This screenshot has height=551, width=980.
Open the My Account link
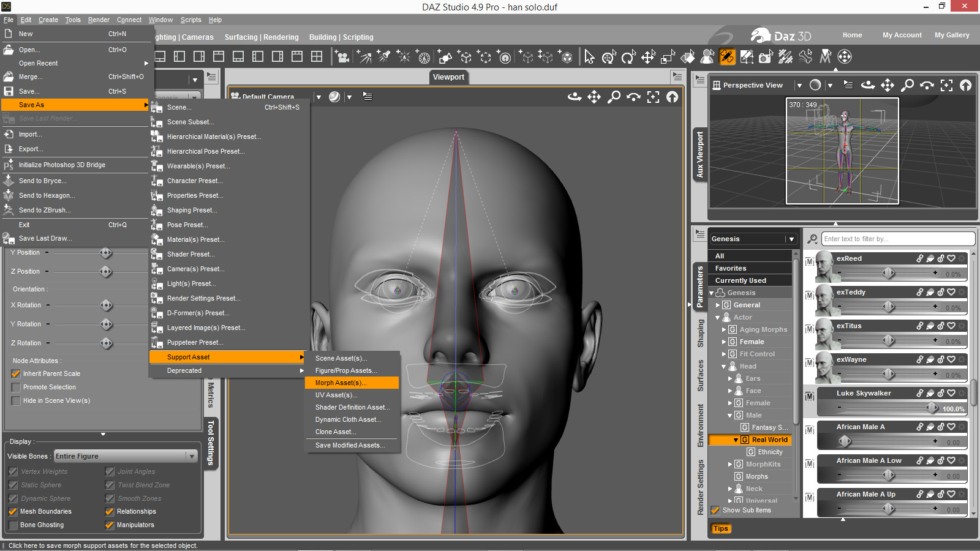coord(902,35)
